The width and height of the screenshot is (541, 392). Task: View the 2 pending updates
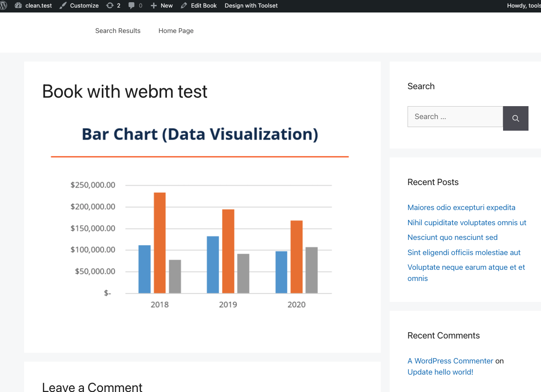coord(113,6)
